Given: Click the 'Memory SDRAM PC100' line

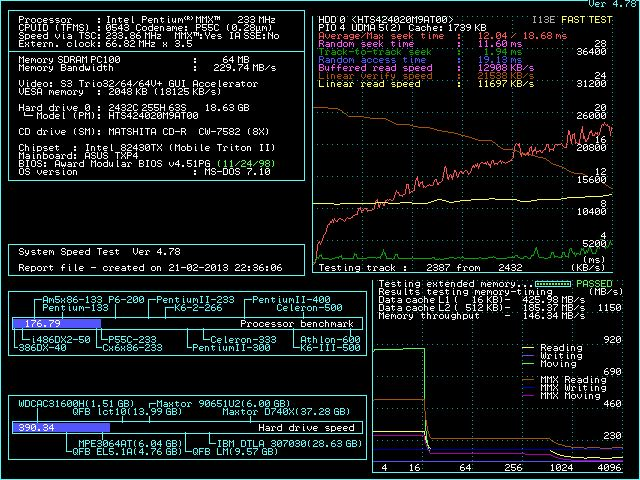Looking at the screenshot, I should (133, 60).
